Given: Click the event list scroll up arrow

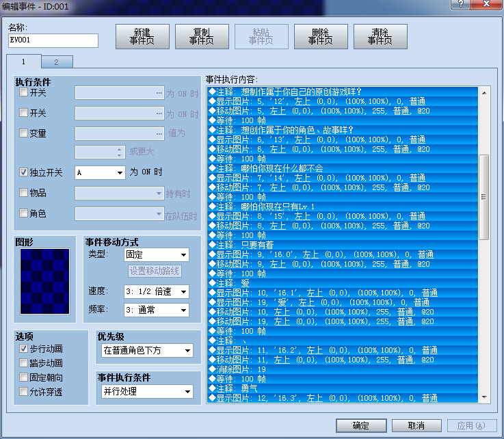Looking at the screenshot, I should [x=484, y=93].
